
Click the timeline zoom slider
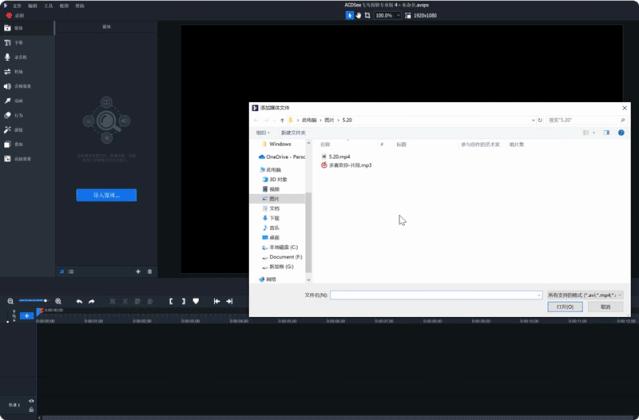click(x=32, y=301)
